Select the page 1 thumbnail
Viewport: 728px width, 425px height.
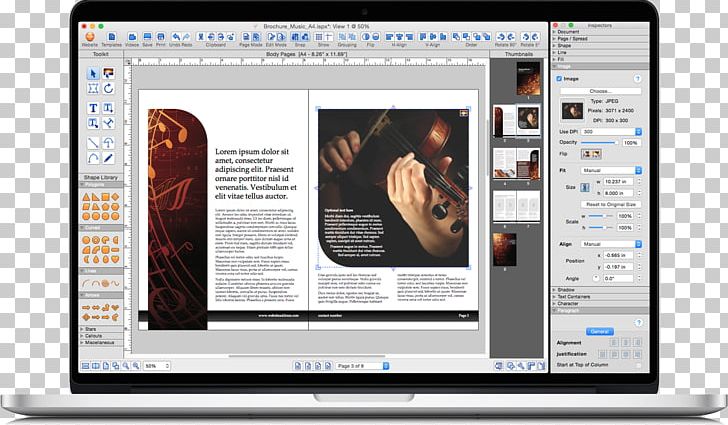528,79
